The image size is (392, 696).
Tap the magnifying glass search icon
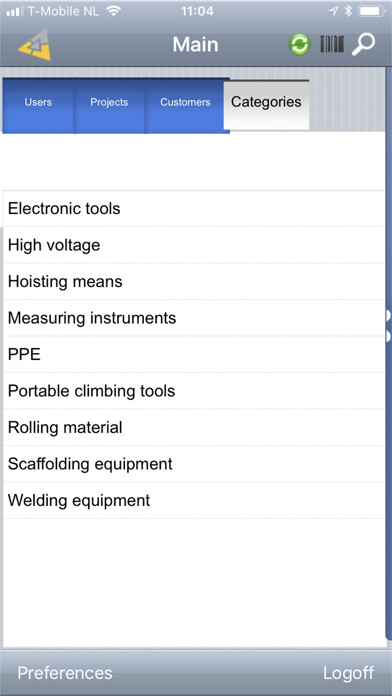click(x=364, y=44)
